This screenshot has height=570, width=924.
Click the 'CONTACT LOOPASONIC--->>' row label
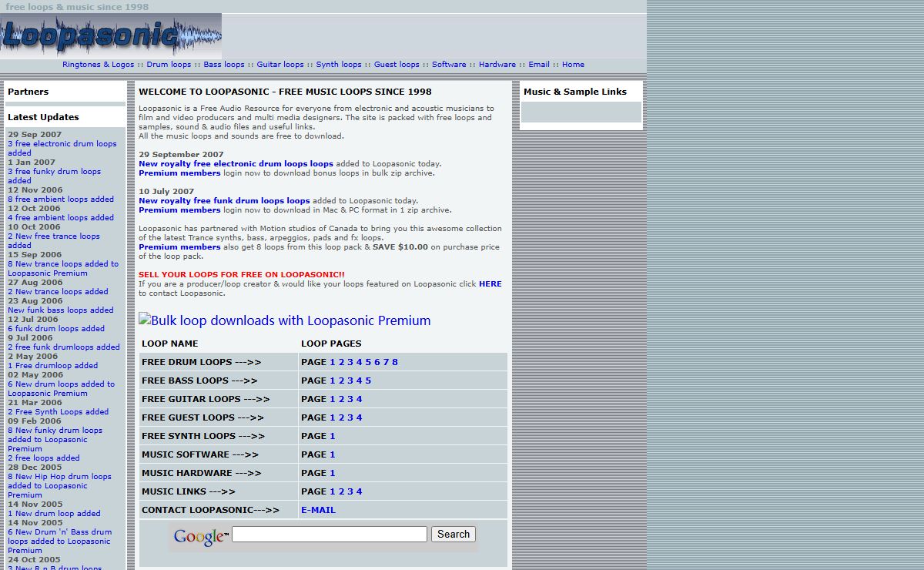coord(211,510)
